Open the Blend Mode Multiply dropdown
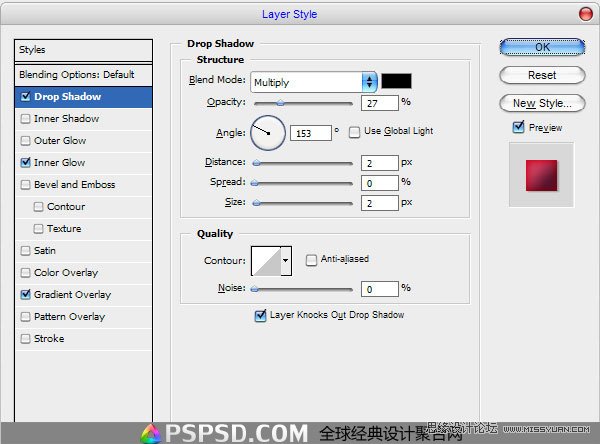The image size is (600, 444). 314,82
